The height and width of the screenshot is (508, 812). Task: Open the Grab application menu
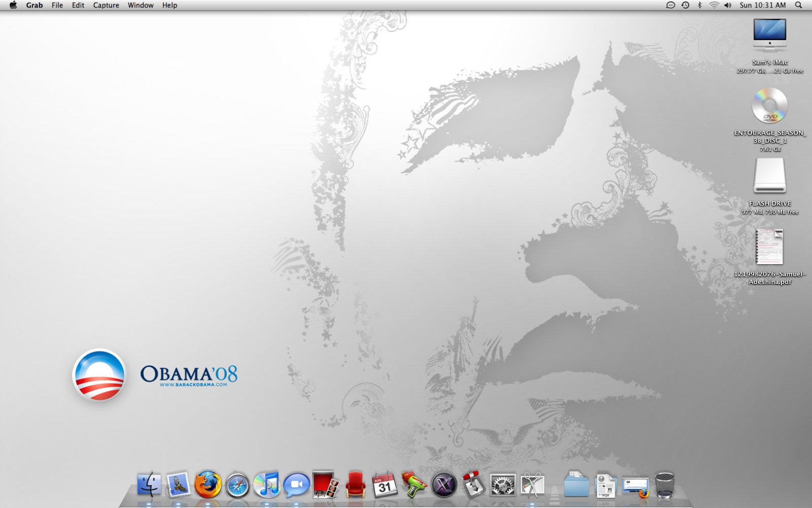(35, 5)
